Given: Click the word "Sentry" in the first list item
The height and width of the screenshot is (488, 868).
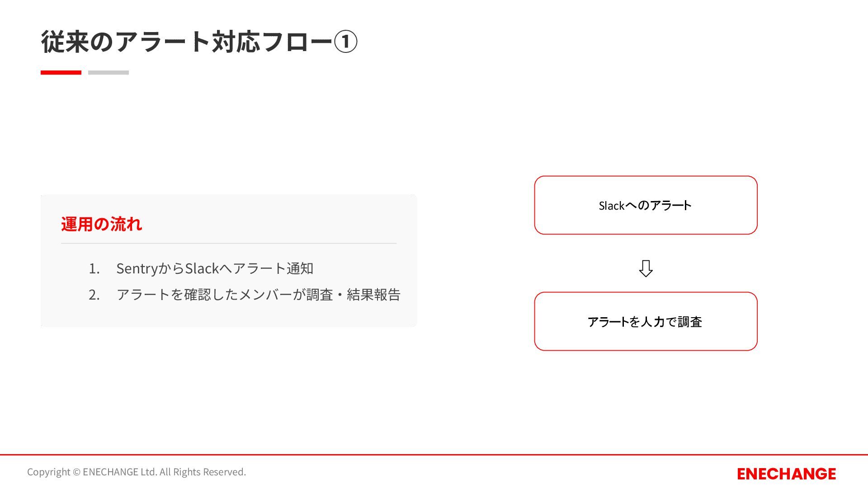Looking at the screenshot, I should (137, 268).
